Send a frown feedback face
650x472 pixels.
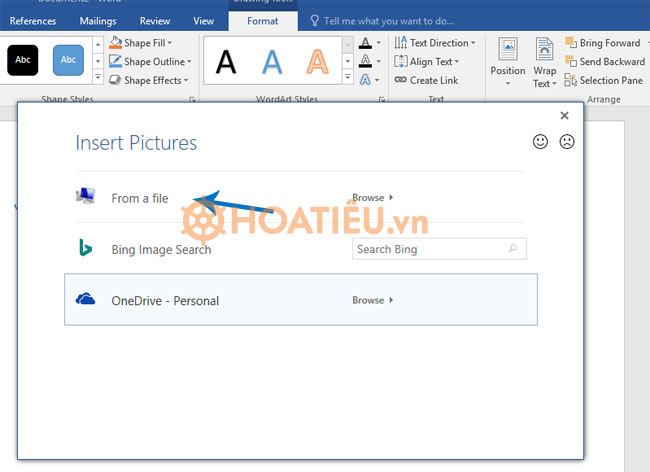(x=567, y=142)
